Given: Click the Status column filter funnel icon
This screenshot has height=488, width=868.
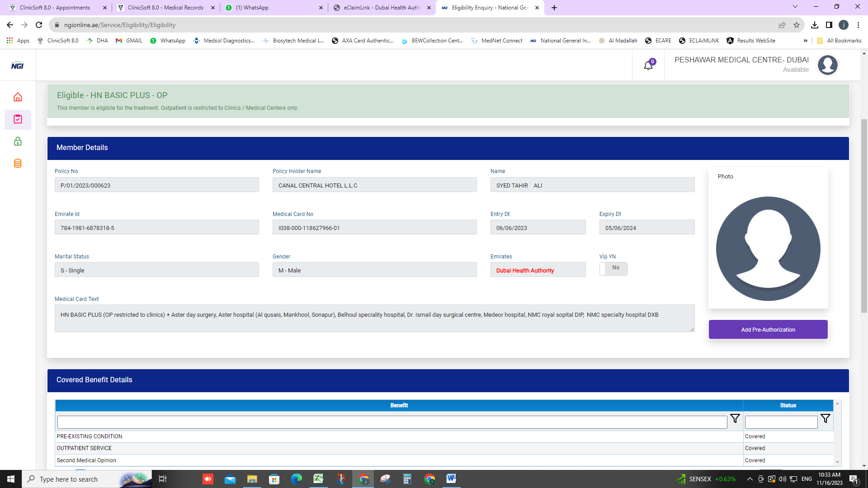Looking at the screenshot, I should (x=825, y=419).
